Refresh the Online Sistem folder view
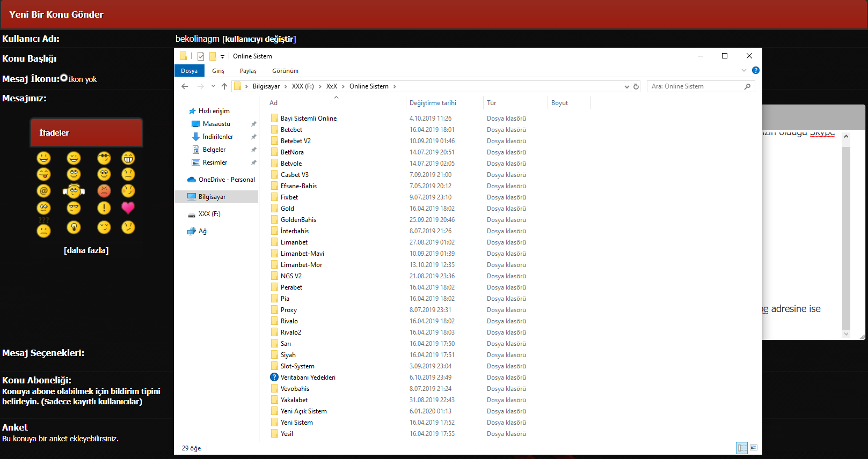 point(636,86)
